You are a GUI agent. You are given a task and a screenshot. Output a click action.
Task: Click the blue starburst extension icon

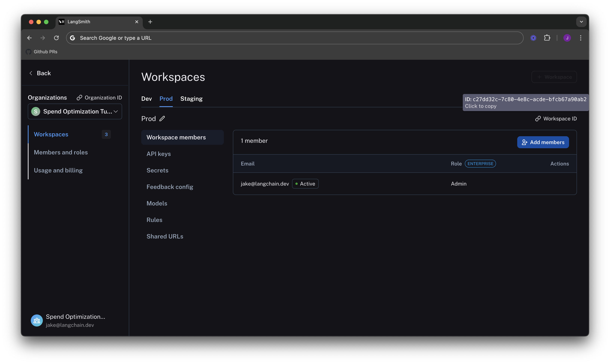(x=533, y=38)
